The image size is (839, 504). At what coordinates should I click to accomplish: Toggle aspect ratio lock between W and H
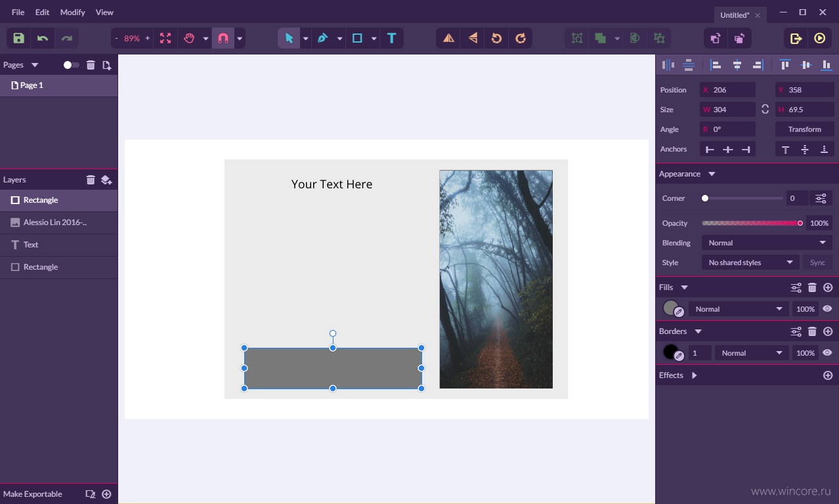765,110
